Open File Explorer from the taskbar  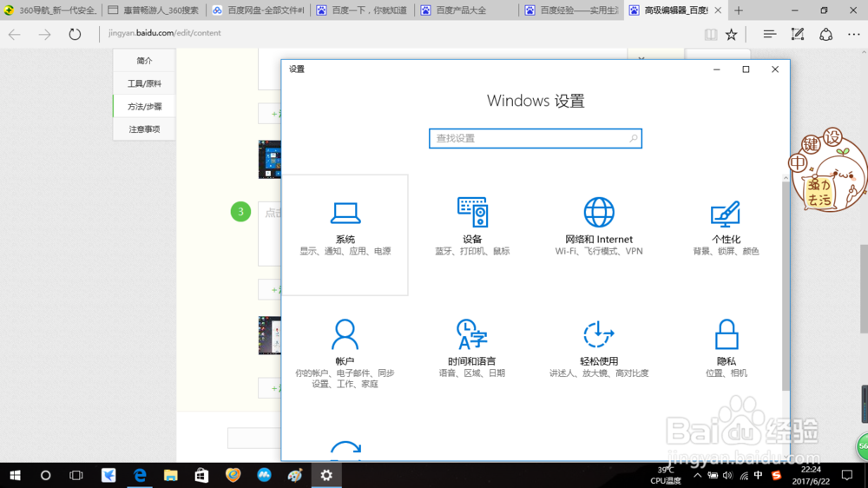pos(170,475)
